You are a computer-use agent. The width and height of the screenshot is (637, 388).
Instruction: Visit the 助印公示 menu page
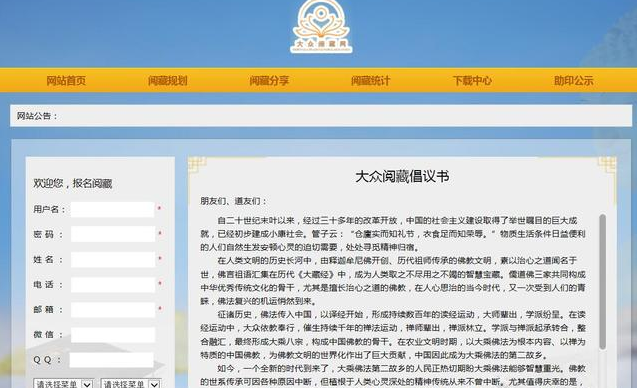pos(574,81)
